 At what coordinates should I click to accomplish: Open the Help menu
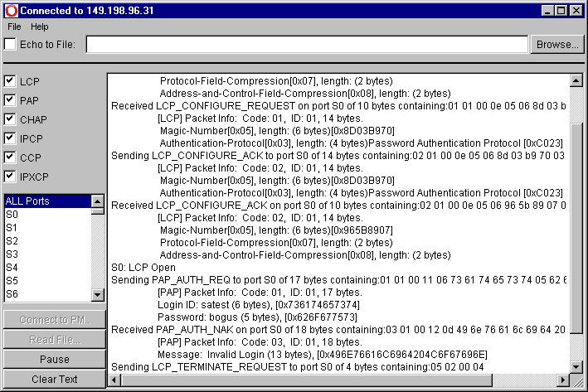(40, 27)
